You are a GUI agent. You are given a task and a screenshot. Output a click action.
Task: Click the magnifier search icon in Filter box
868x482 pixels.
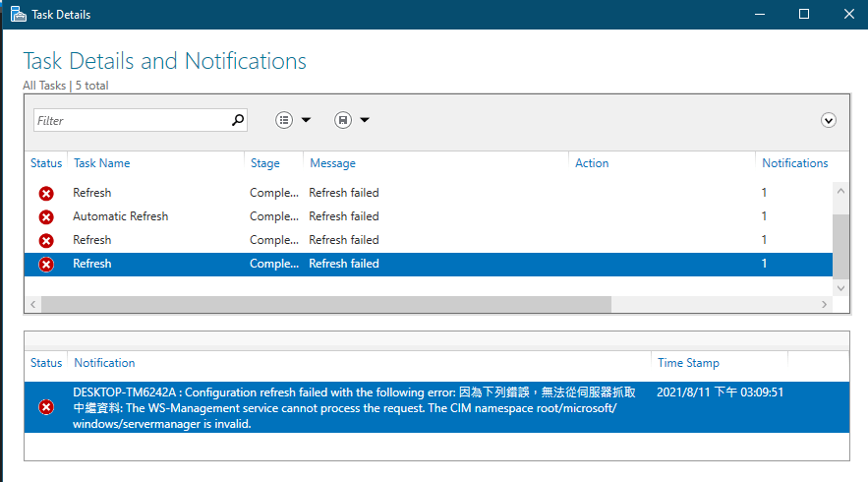point(238,120)
